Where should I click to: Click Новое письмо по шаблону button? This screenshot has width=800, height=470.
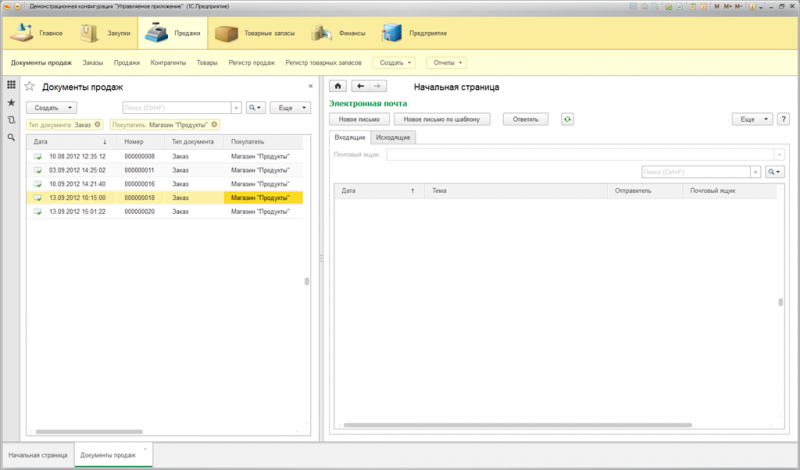point(442,119)
